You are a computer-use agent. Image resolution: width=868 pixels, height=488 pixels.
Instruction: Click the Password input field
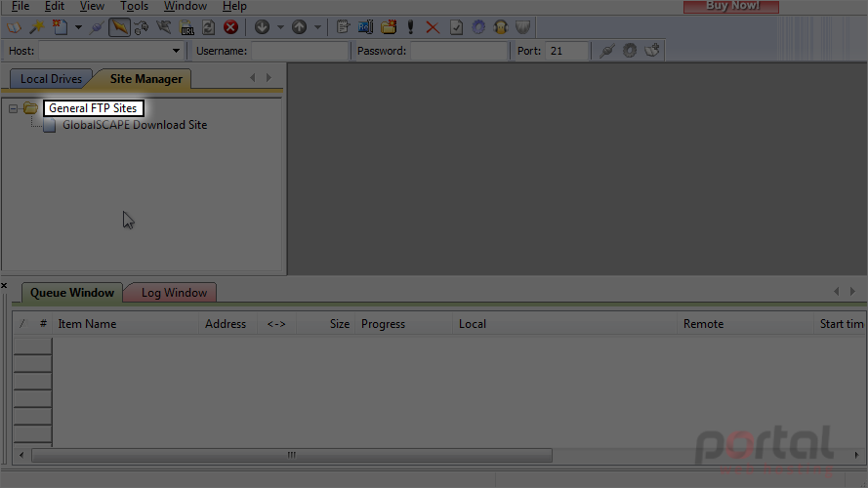pos(458,51)
